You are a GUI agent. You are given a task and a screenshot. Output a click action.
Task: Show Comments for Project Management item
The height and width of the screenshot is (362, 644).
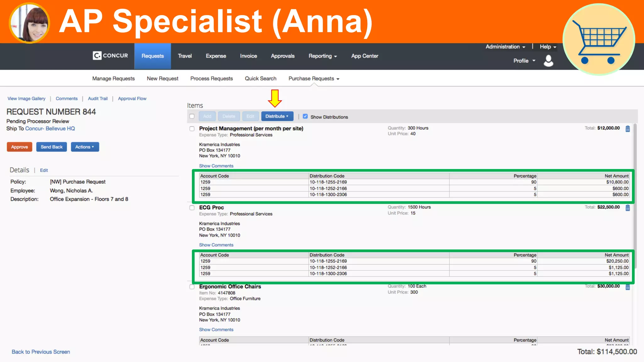(x=216, y=166)
